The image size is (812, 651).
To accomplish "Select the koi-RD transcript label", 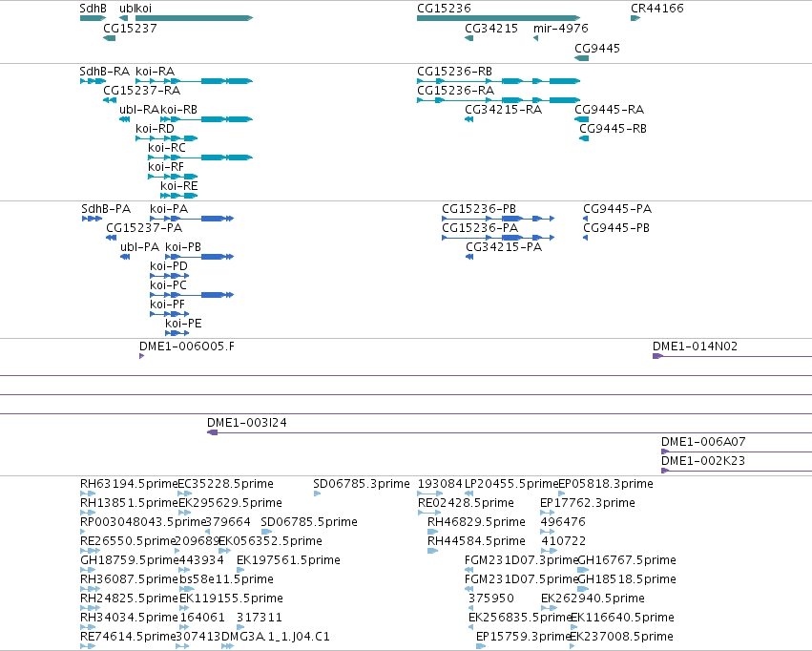I will pos(155,129).
